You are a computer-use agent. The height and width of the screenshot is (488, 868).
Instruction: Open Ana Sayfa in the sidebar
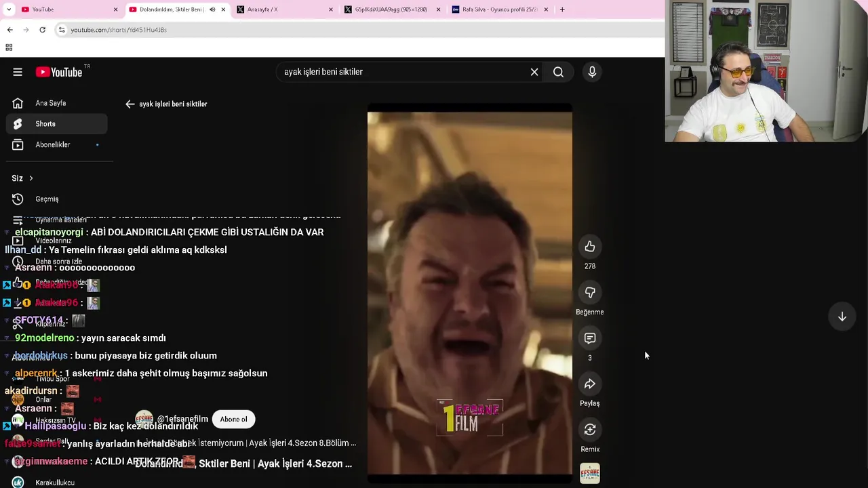[x=57, y=103]
